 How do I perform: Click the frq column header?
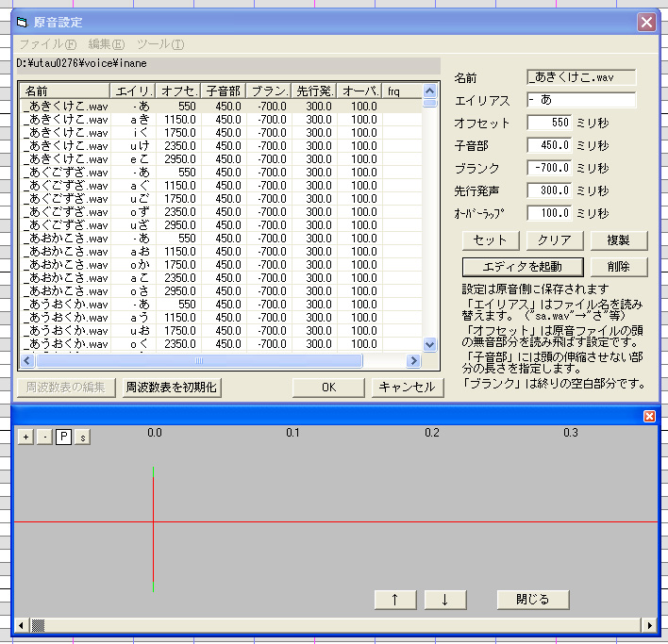[x=402, y=91]
